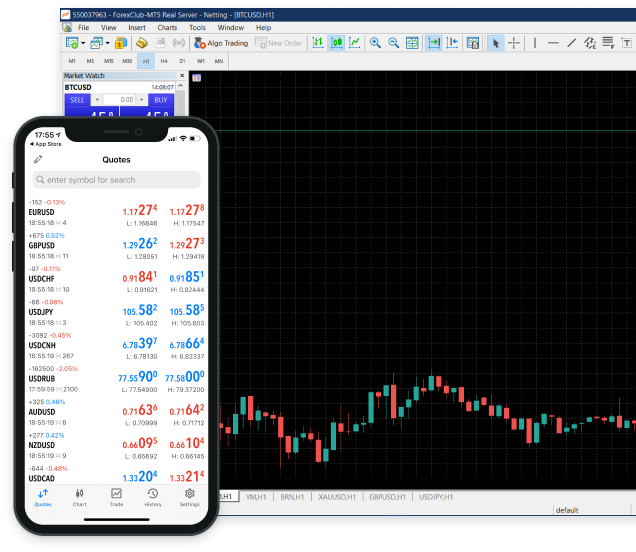This screenshot has height=552, width=636.
Task: Open History tab on phone
Action: point(152,497)
